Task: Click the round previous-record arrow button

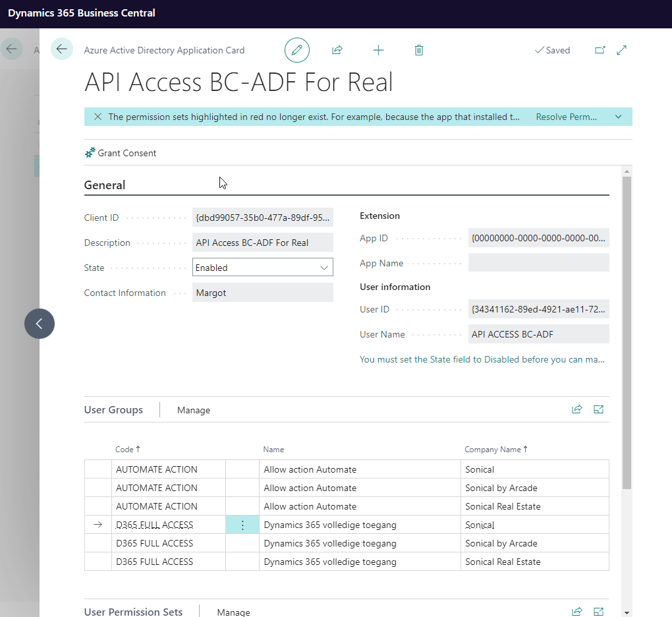Action: pyautogui.click(x=40, y=324)
